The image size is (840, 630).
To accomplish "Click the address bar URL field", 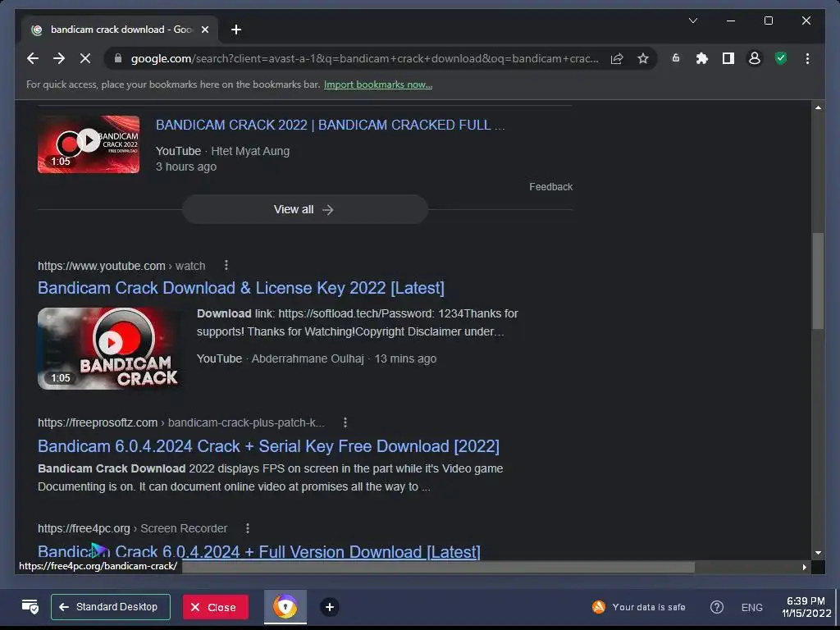I will pyautogui.click(x=365, y=58).
